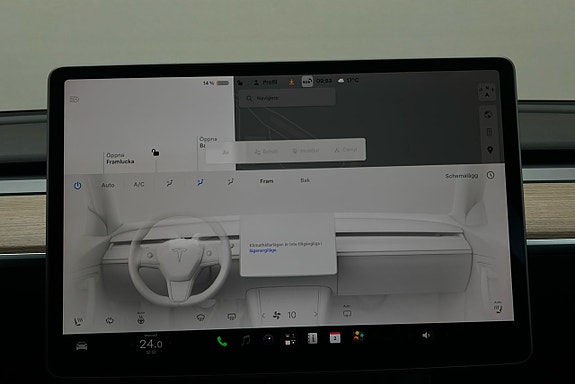Select Behåll climate mode

(x=267, y=151)
